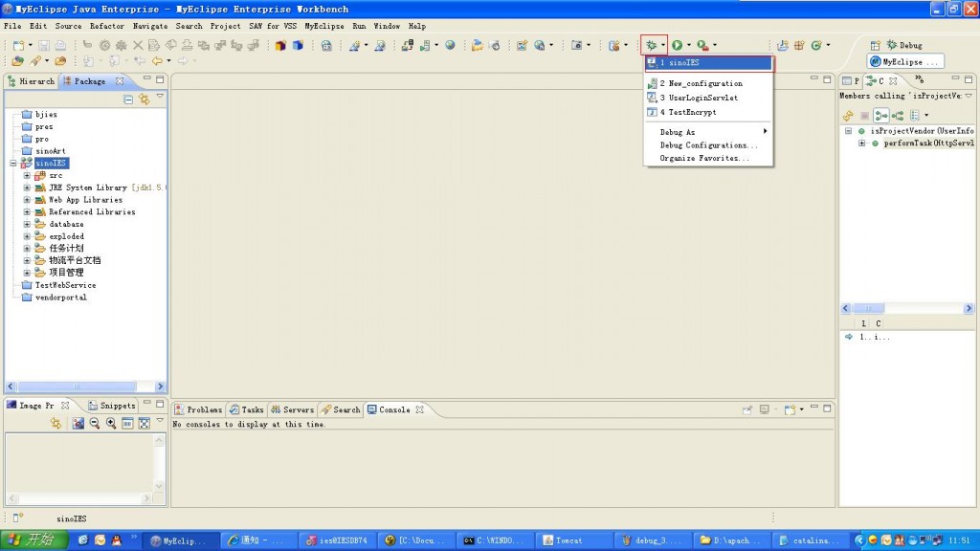The image size is (980, 551).
Task: Zoom in in Image Preview panel
Action: point(111,423)
